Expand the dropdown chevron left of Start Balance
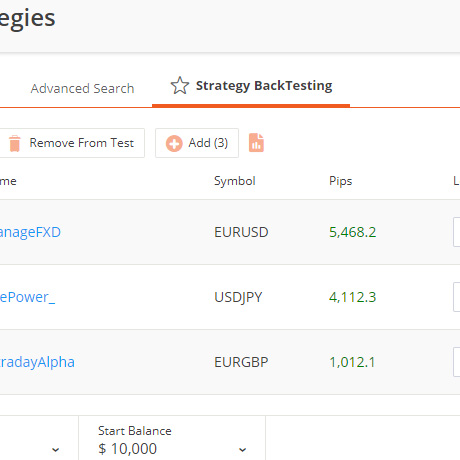Image resolution: width=460 pixels, height=460 pixels. pos(56,450)
